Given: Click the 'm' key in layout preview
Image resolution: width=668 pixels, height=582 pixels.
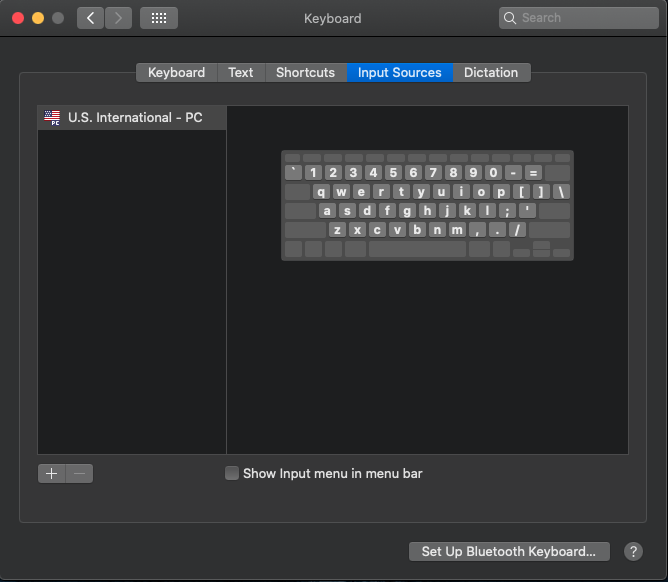Looking at the screenshot, I should (x=457, y=230).
